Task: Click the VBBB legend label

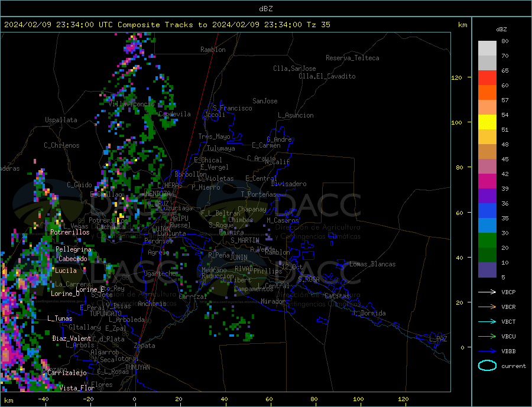Action: pyautogui.click(x=508, y=351)
